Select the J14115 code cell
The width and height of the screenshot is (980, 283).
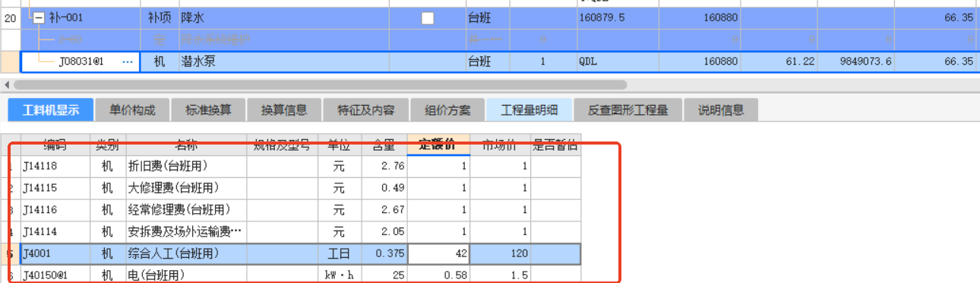click(55, 188)
